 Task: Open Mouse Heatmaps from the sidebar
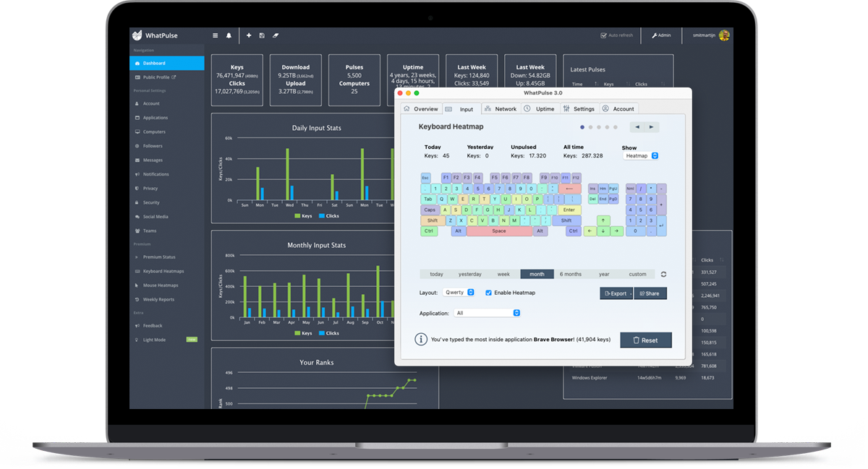pos(158,285)
